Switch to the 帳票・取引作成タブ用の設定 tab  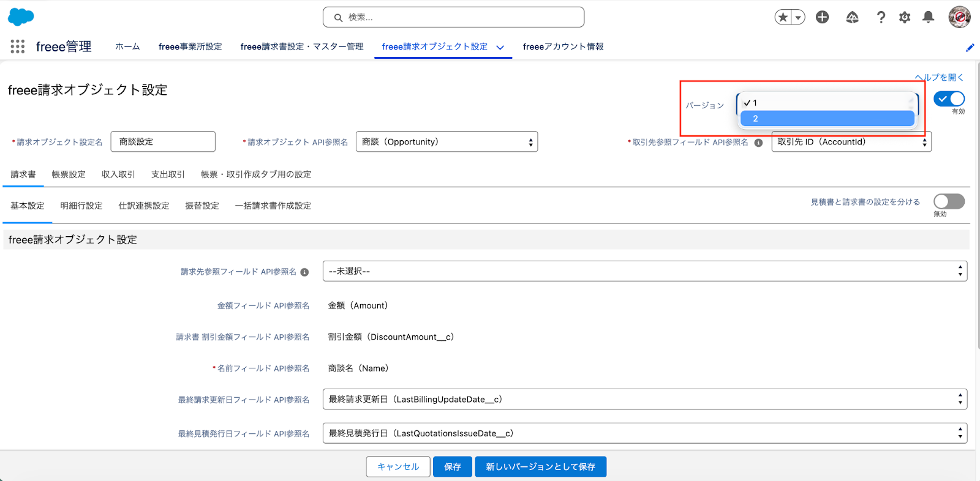[256, 174]
